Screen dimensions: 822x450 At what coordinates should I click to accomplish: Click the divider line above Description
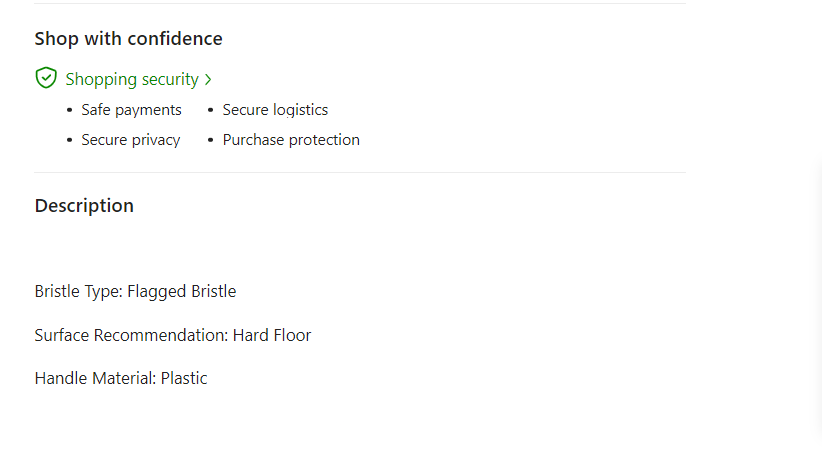pos(360,172)
